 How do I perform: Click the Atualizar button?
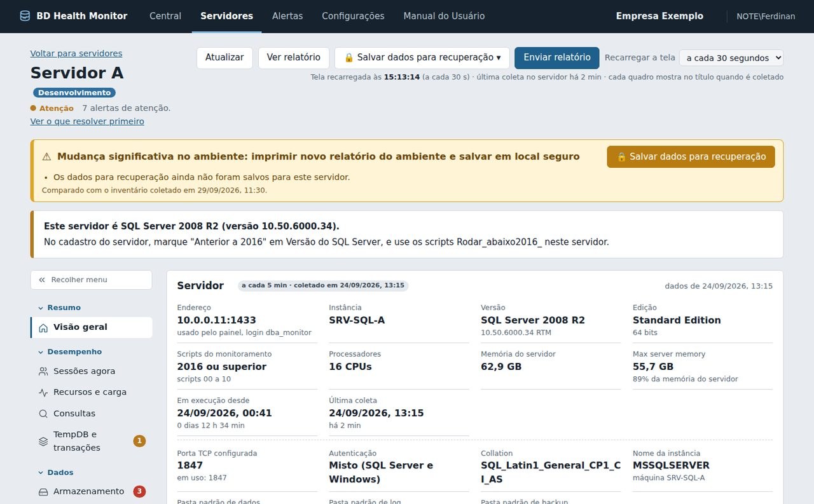(x=224, y=58)
